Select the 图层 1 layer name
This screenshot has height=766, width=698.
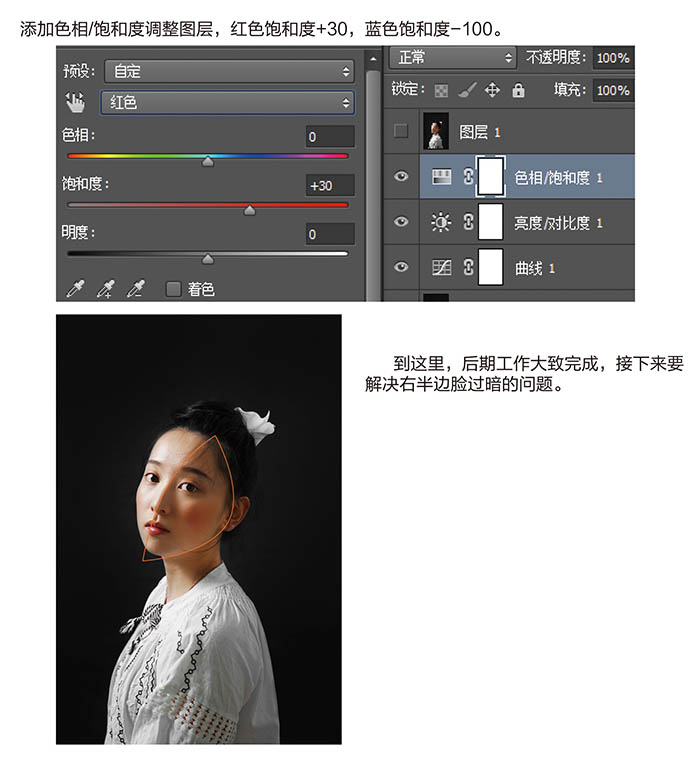[x=480, y=132]
